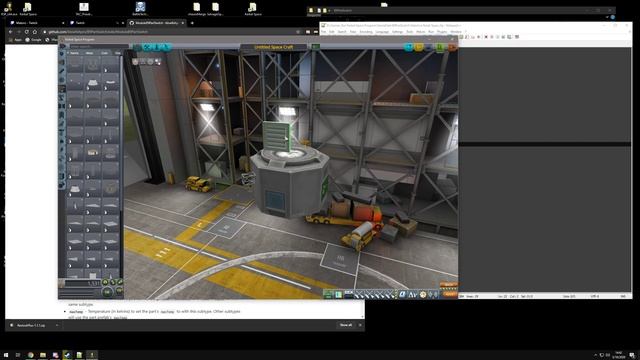Viewport: 640px width, 360px height.
Task: Open Notepad++ Run menu
Action: tap(431, 32)
